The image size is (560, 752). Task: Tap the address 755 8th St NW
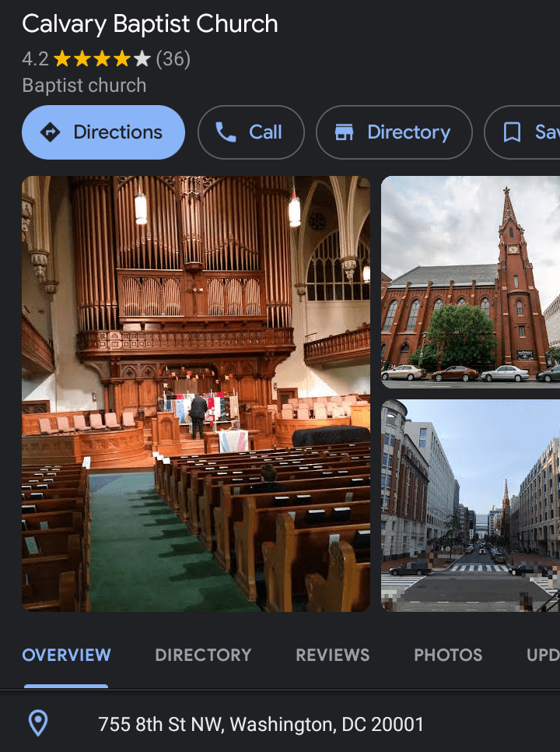261,725
